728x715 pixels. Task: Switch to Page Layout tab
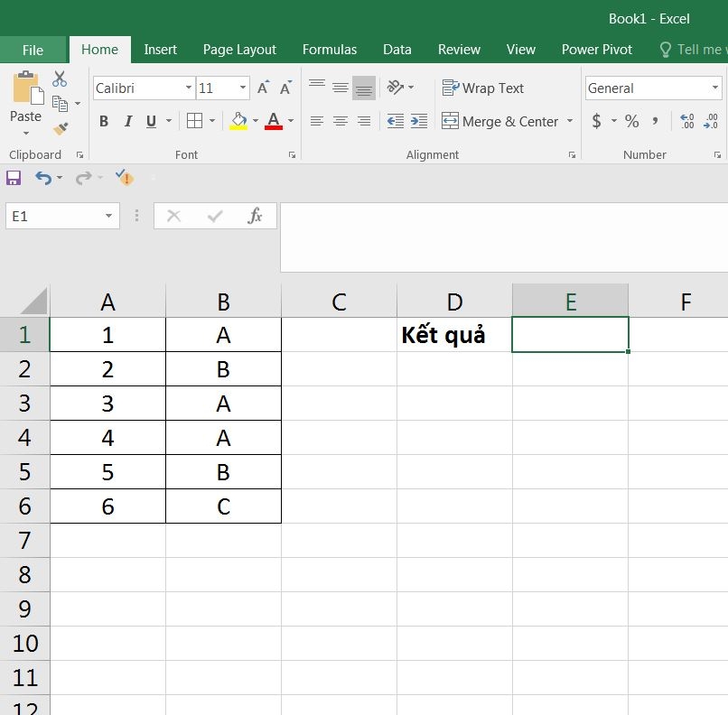pyautogui.click(x=239, y=49)
